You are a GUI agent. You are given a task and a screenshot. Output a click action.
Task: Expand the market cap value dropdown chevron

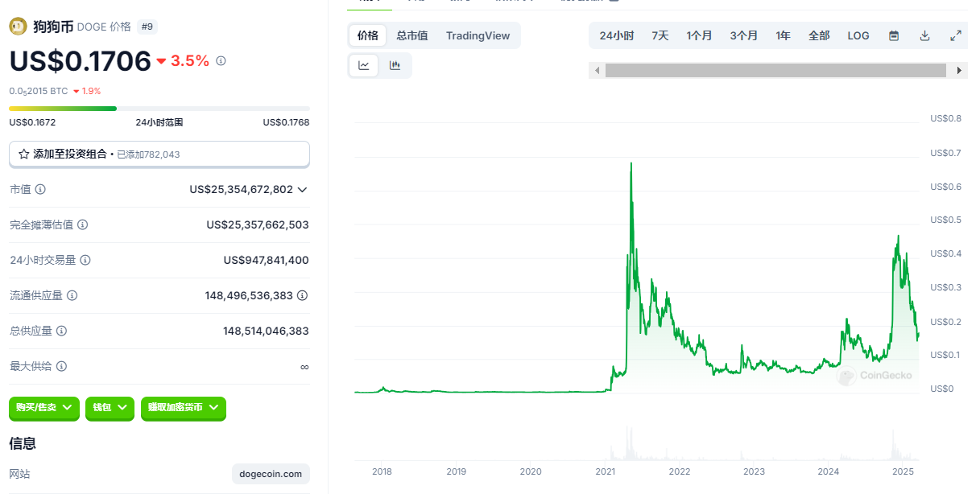[303, 190]
